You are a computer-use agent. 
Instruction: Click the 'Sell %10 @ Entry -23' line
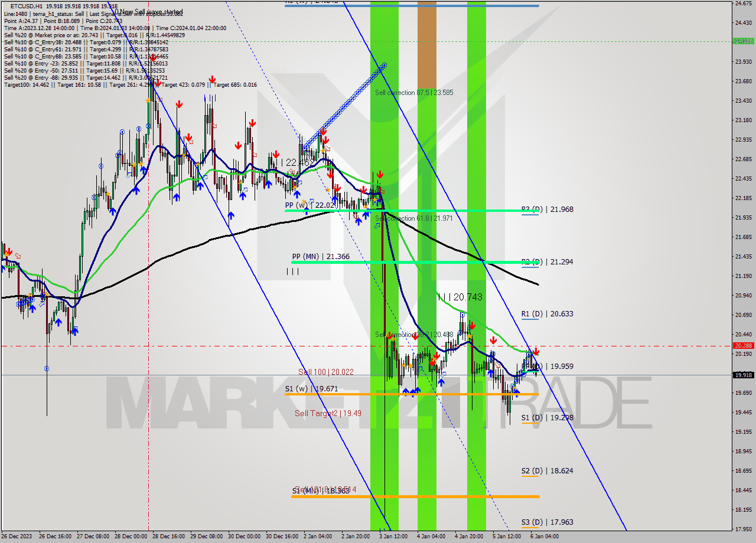coord(86,64)
